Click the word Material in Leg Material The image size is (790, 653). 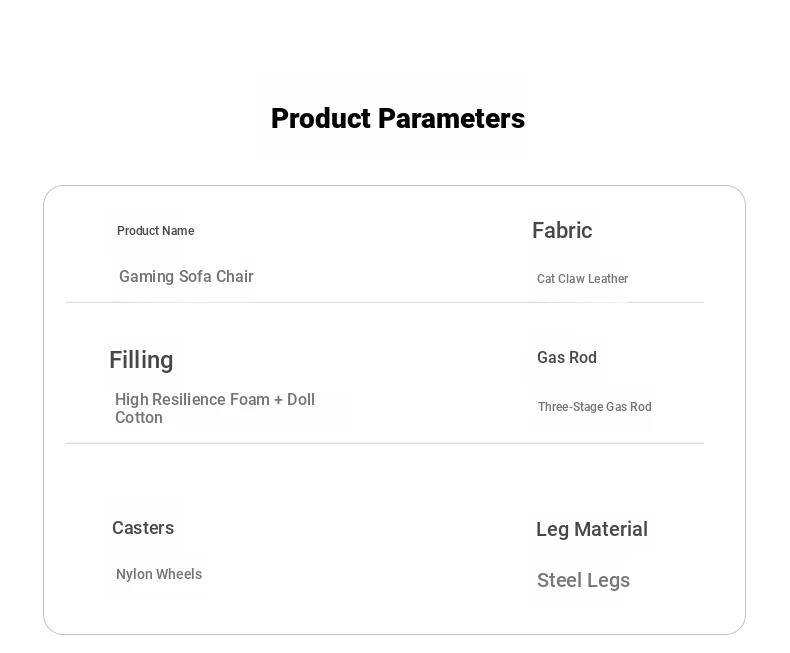[611, 530]
